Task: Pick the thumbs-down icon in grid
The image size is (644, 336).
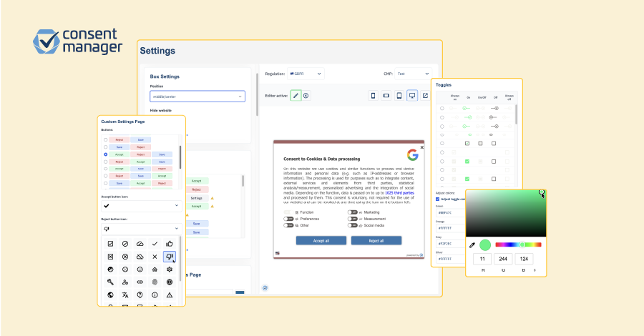Action: (x=170, y=257)
